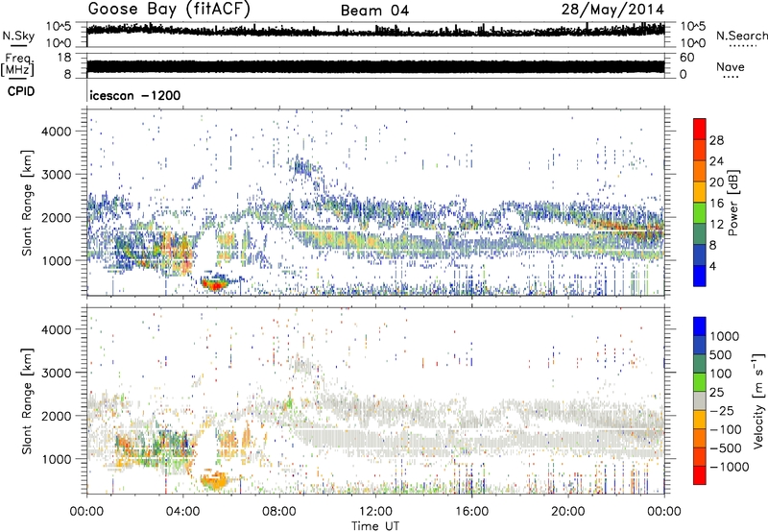Click the 04:00 time axis tick label
768x532 pixels.
(x=182, y=512)
